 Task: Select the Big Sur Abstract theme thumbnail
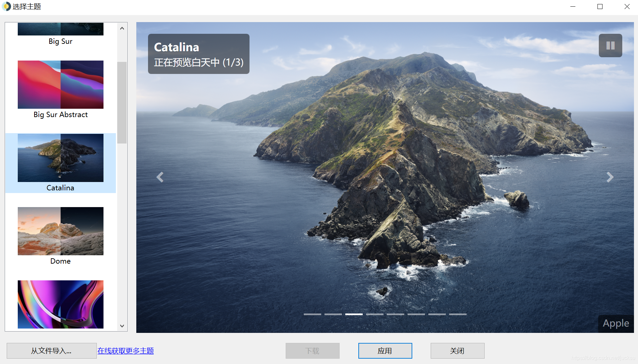(x=61, y=85)
